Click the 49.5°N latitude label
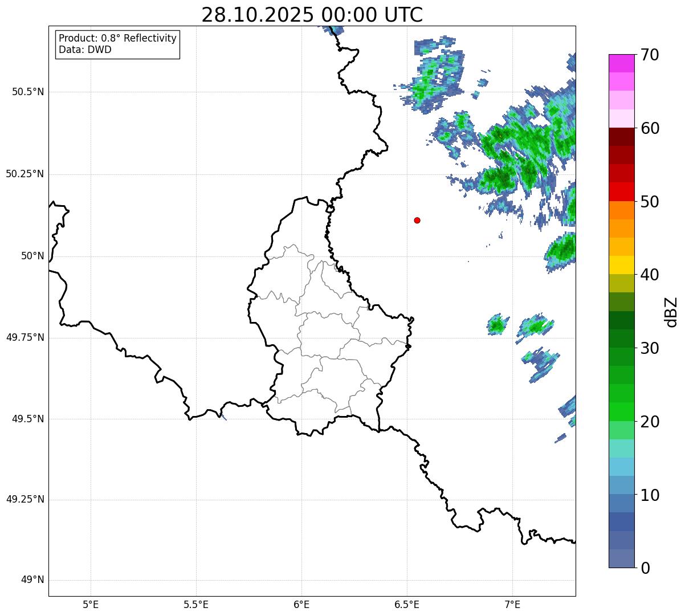Image resolution: width=685 pixels, height=616 pixels. click(28, 419)
